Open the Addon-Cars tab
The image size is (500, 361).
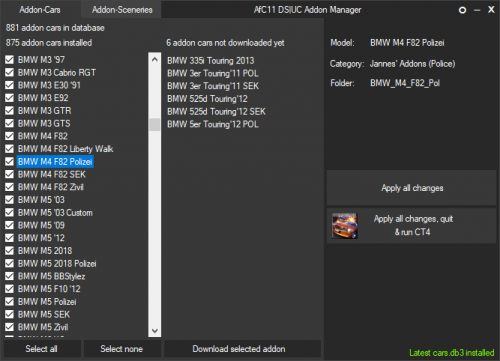(40, 10)
